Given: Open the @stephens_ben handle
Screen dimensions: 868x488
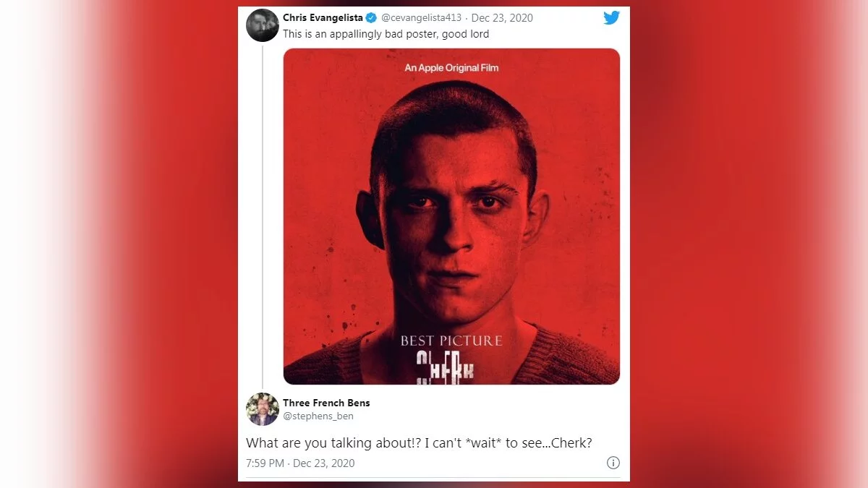Looking at the screenshot, I should click(x=318, y=416).
